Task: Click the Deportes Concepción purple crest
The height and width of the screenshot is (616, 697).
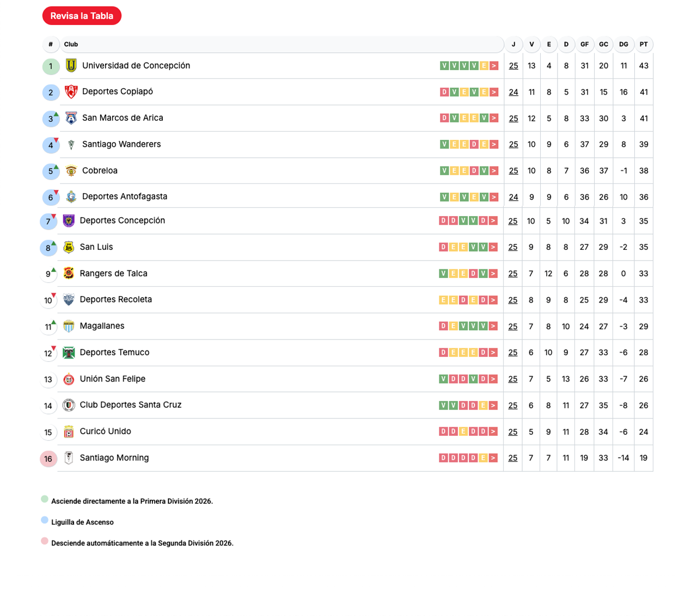Action: coord(69,221)
